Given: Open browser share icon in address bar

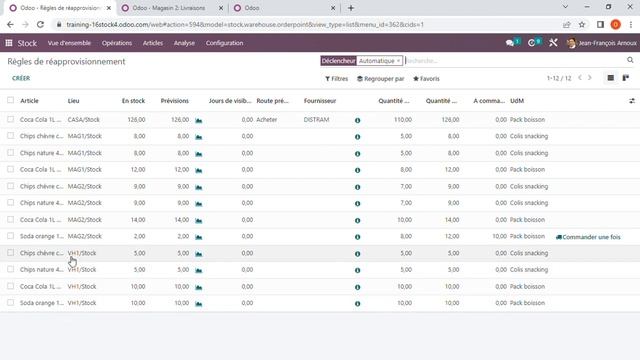Looking at the screenshot, I should pyautogui.click(x=567, y=24).
